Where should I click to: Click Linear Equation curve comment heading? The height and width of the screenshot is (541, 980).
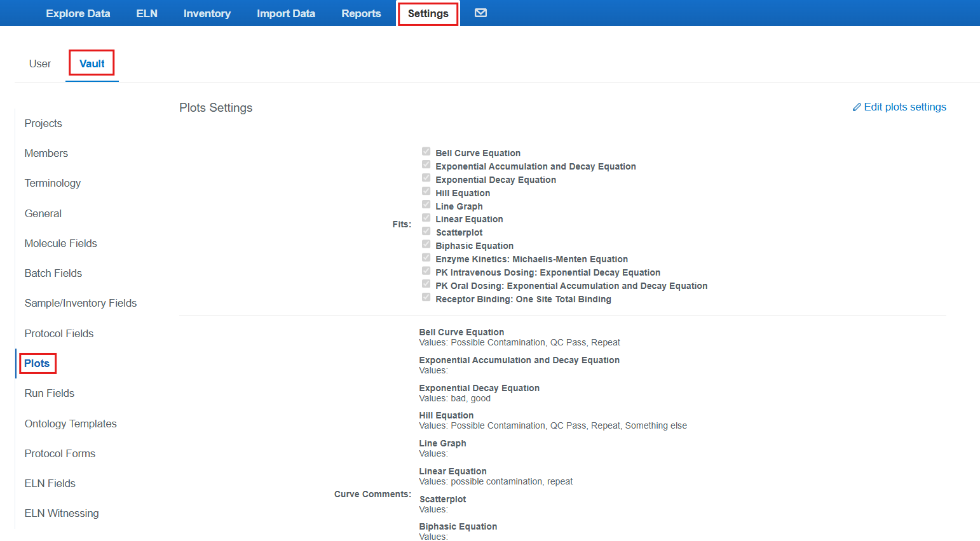[x=453, y=471]
